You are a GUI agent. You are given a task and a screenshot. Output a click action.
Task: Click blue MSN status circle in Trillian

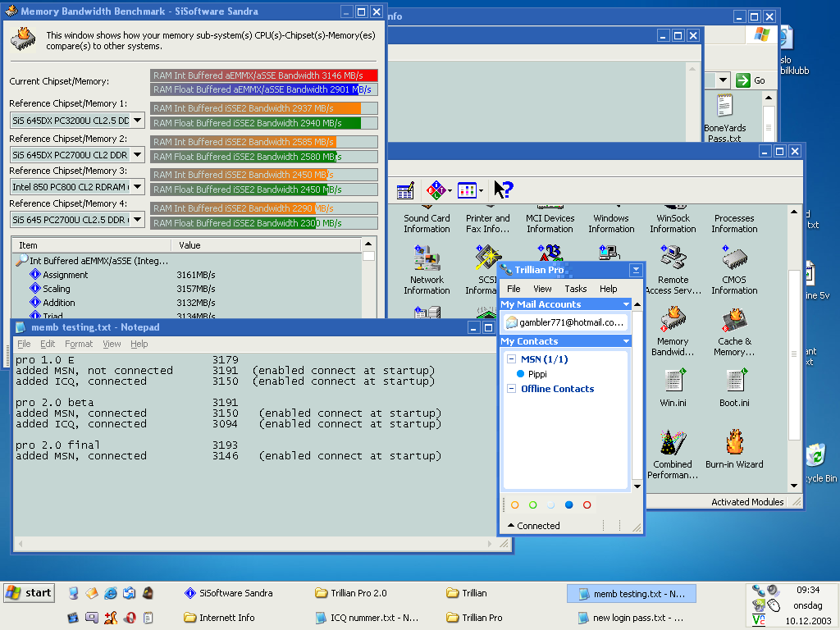(x=569, y=504)
